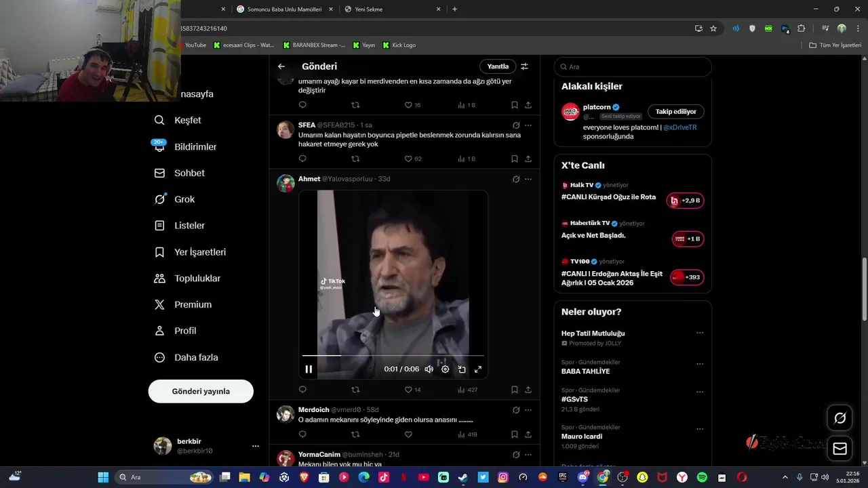This screenshot has height=488, width=868.
Task: Open Sohbet messages section
Action: pyautogui.click(x=179, y=173)
